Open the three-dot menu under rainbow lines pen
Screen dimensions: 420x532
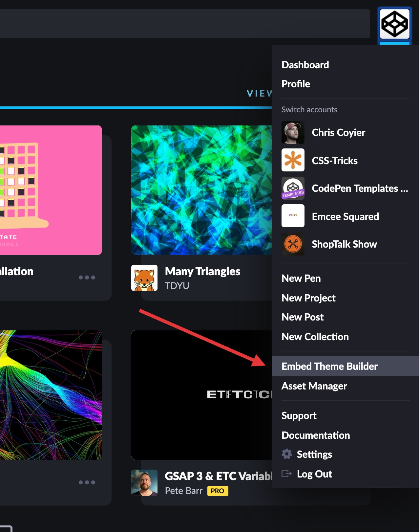point(87,482)
